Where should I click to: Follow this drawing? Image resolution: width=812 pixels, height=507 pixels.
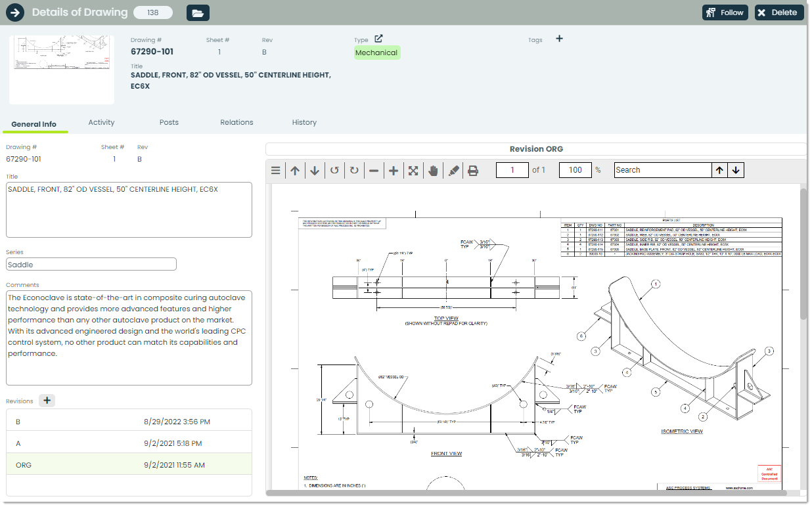[725, 12]
